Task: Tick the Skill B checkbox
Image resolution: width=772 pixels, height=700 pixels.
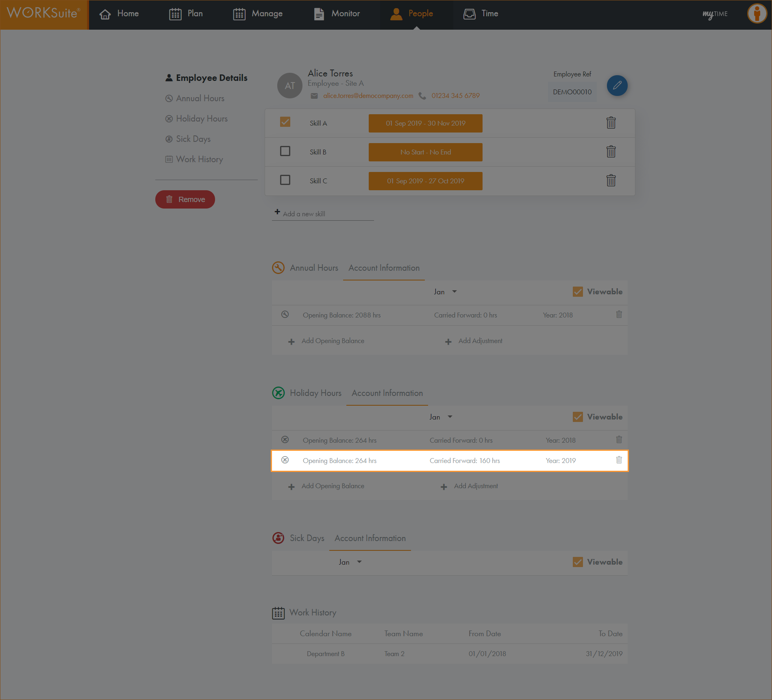Action: click(x=285, y=151)
